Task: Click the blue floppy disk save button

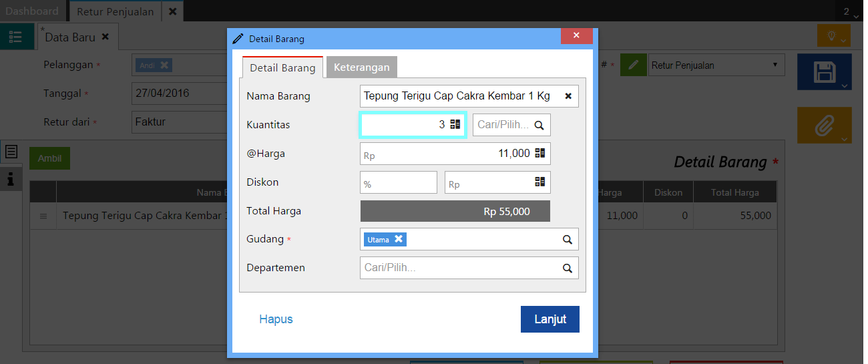Action: [x=825, y=71]
